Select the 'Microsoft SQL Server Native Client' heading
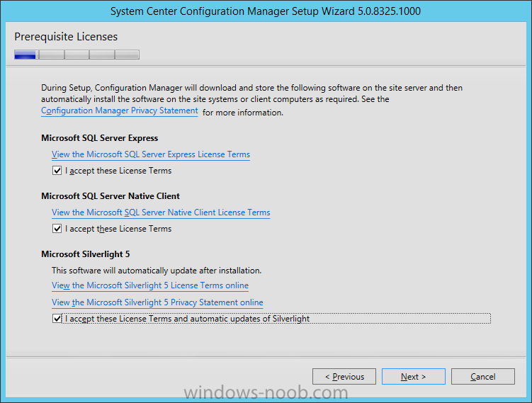This screenshot has width=532, height=403. (x=111, y=196)
